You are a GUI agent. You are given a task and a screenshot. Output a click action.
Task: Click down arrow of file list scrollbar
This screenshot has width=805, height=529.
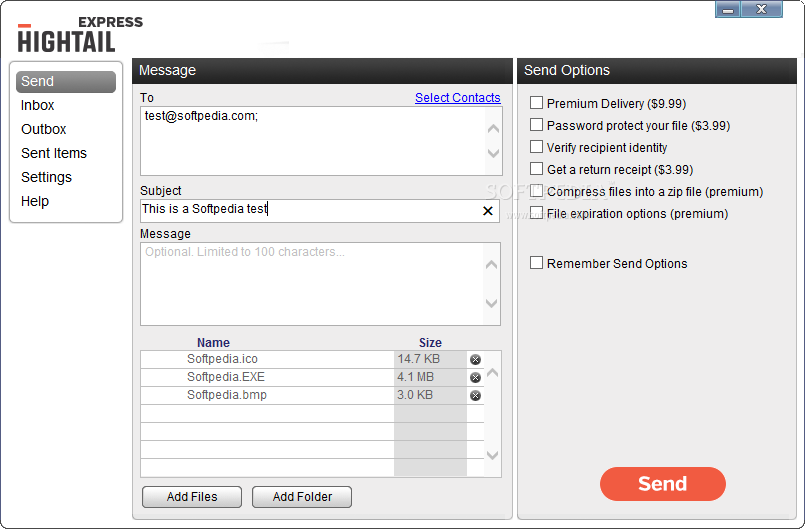click(x=492, y=455)
